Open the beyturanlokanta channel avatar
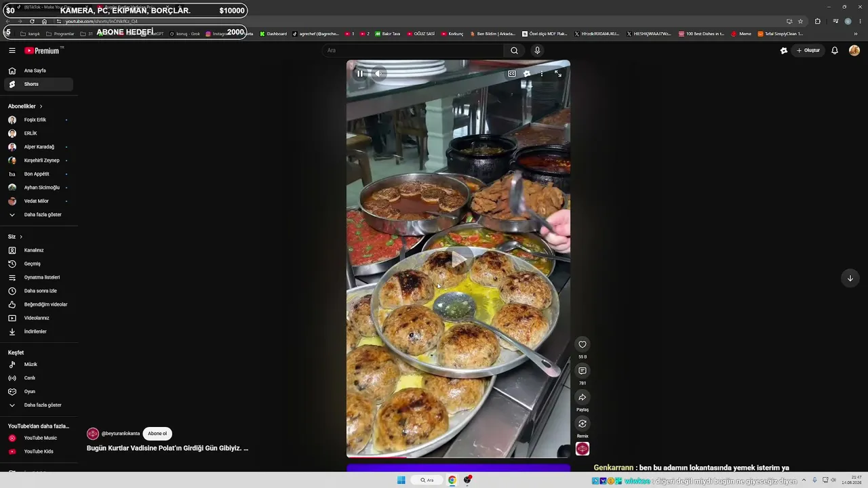 [93, 434]
